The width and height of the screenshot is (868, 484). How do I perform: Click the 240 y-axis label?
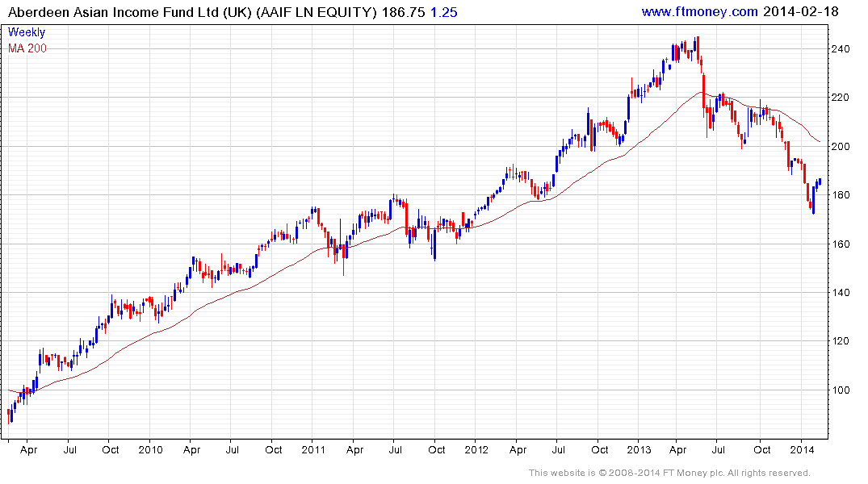point(841,48)
